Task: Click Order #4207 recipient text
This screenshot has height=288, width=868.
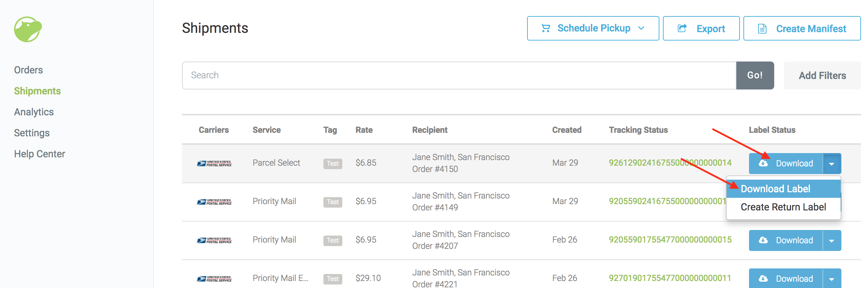Action: click(x=461, y=240)
